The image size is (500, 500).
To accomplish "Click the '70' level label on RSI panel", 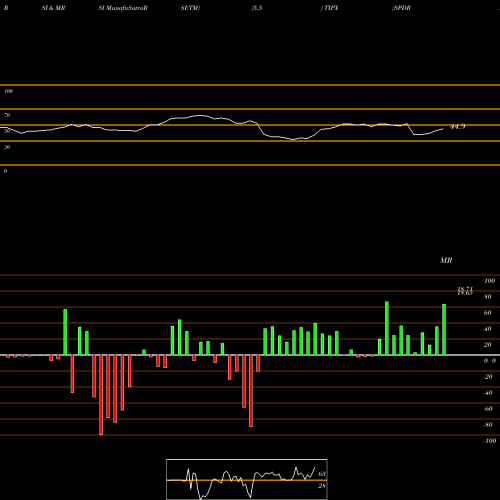I will [7, 115].
